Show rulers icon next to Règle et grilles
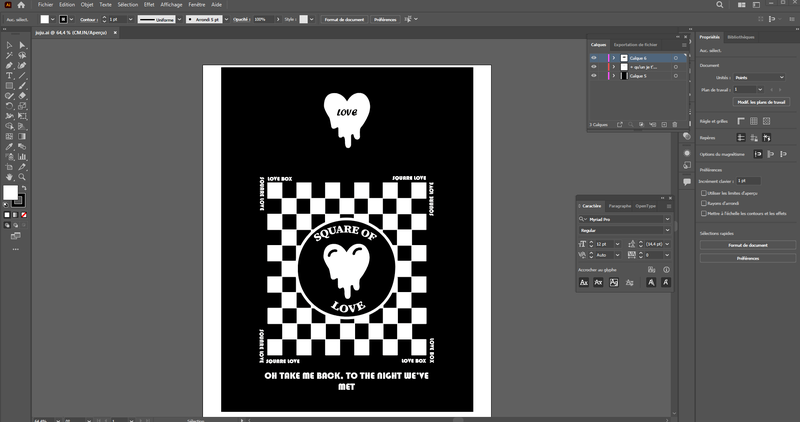Image resolution: width=800 pixels, height=422 pixels. [741, 121]
